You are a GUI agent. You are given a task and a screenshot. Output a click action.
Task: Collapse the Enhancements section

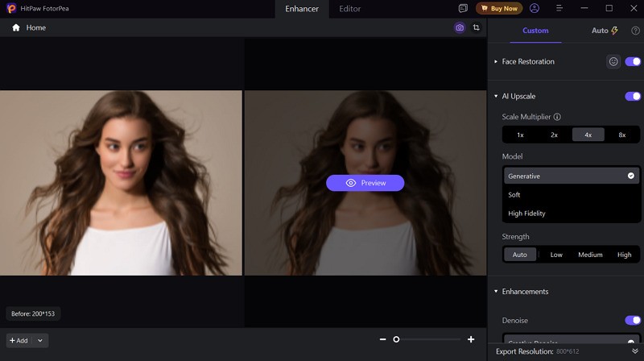pos(496,292)
